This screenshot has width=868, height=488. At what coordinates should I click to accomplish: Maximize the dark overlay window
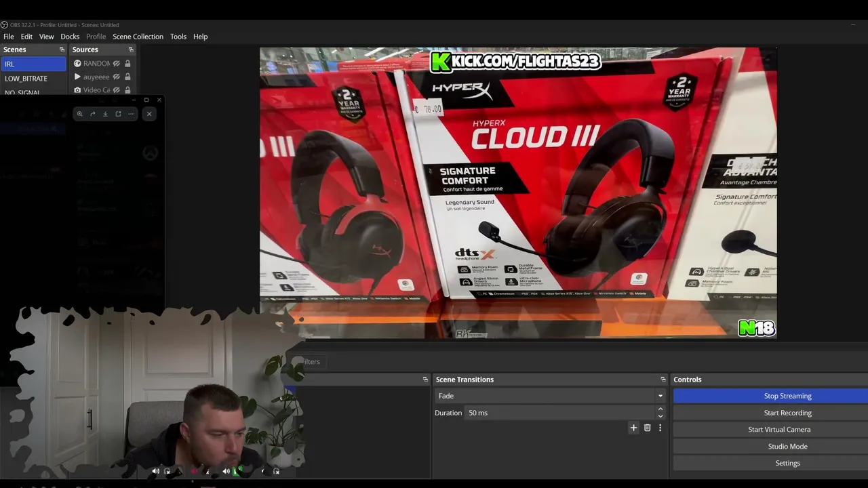[x=146, y=100]
